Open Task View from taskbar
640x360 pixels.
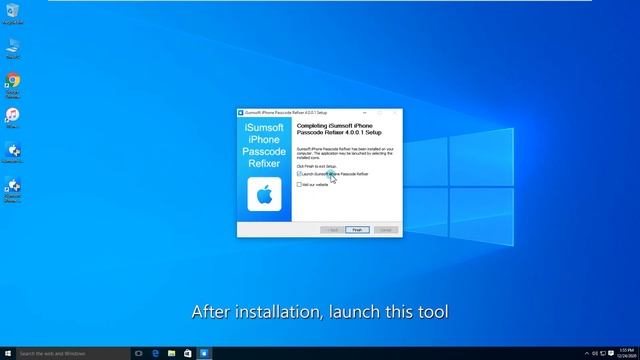click(139, 353)
